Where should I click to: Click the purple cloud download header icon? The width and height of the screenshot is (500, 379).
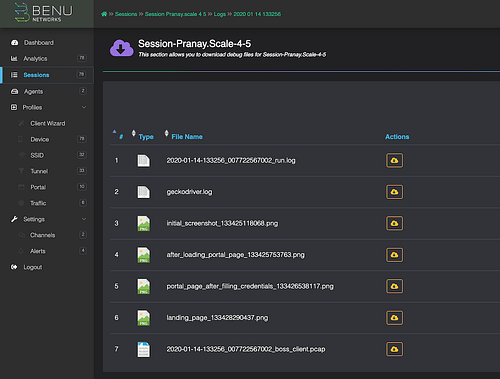tap(122, 48)
